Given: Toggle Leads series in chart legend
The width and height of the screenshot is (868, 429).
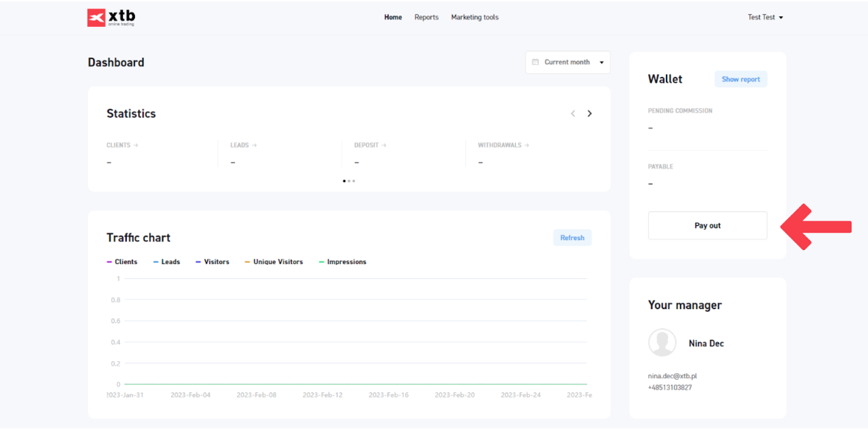Looking at the screenshot, I should pos(167,262).
